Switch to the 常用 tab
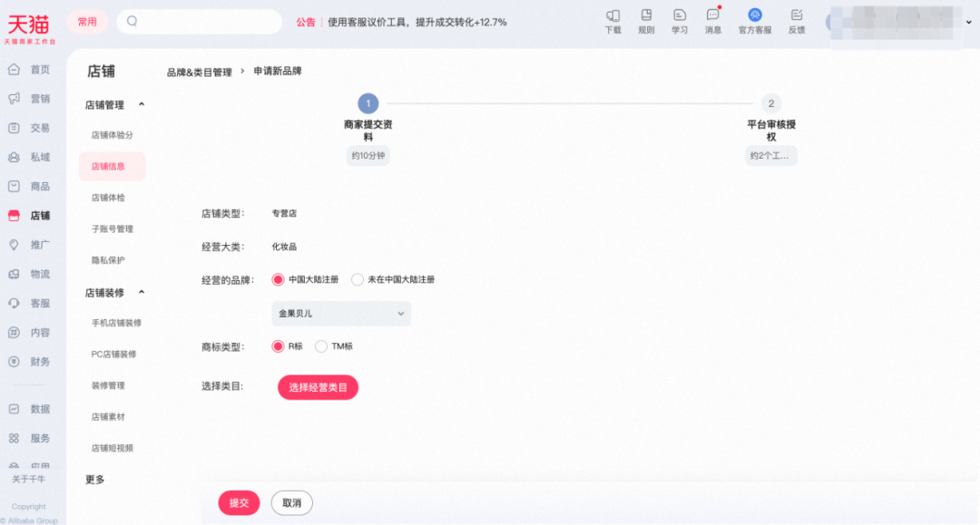 click(87, 22)
